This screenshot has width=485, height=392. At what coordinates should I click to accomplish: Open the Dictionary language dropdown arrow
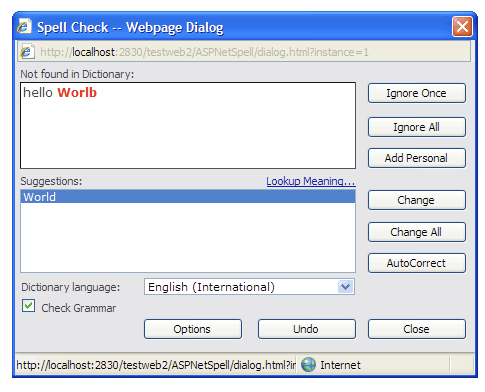(345, 287)
